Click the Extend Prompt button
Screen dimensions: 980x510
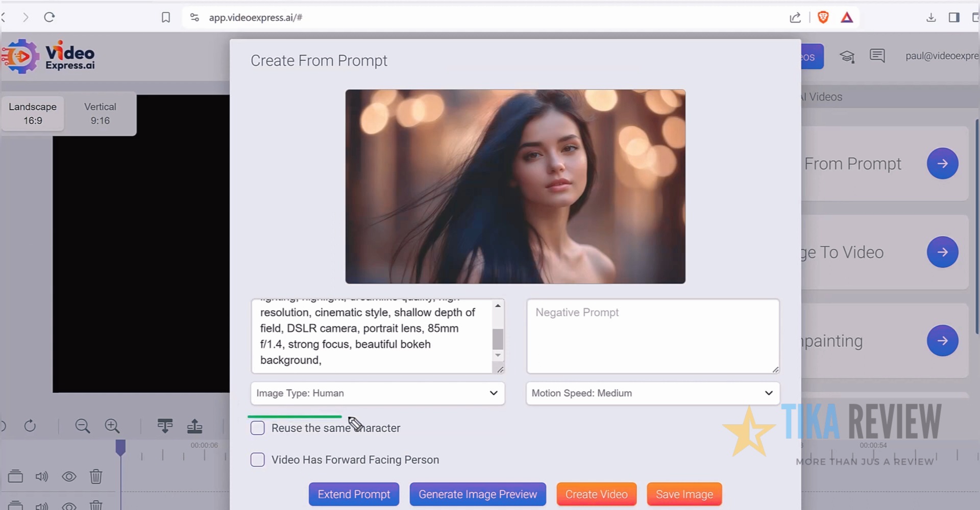tap(354, 494)
